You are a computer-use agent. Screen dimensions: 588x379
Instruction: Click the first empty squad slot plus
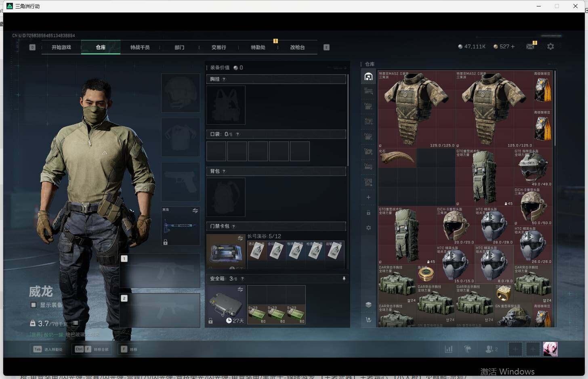[x=515, y=349]
